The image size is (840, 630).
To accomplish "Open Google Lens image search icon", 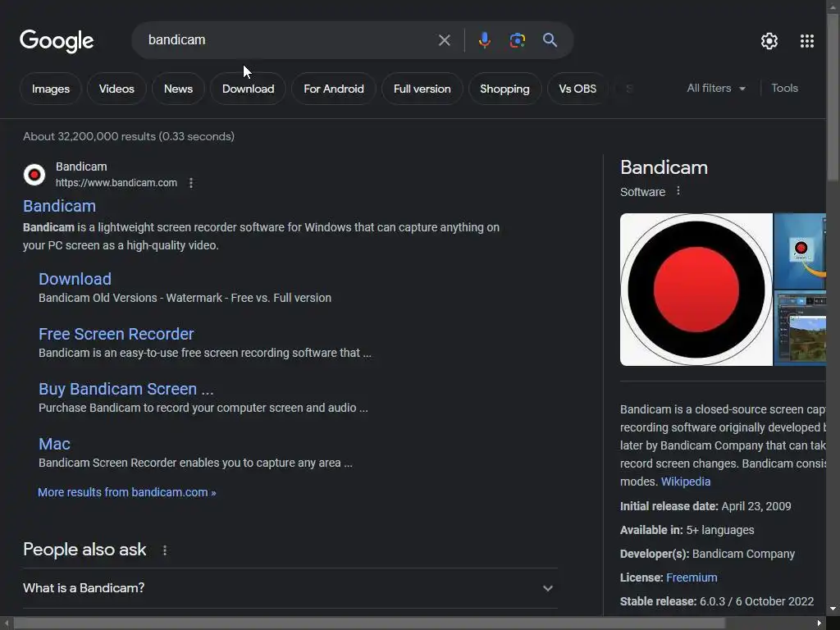I will [517, 40].
